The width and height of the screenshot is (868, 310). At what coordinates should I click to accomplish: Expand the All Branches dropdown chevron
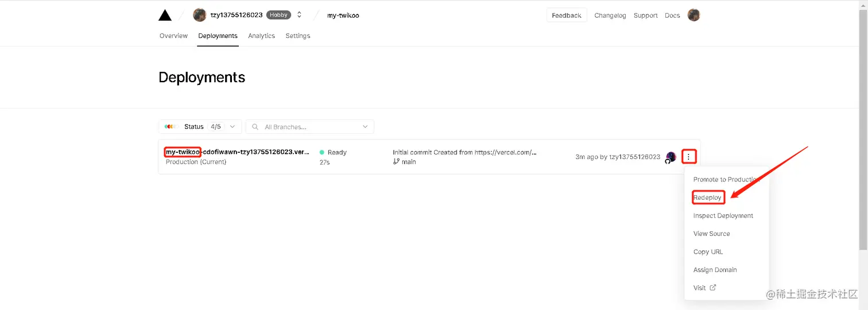365,127
